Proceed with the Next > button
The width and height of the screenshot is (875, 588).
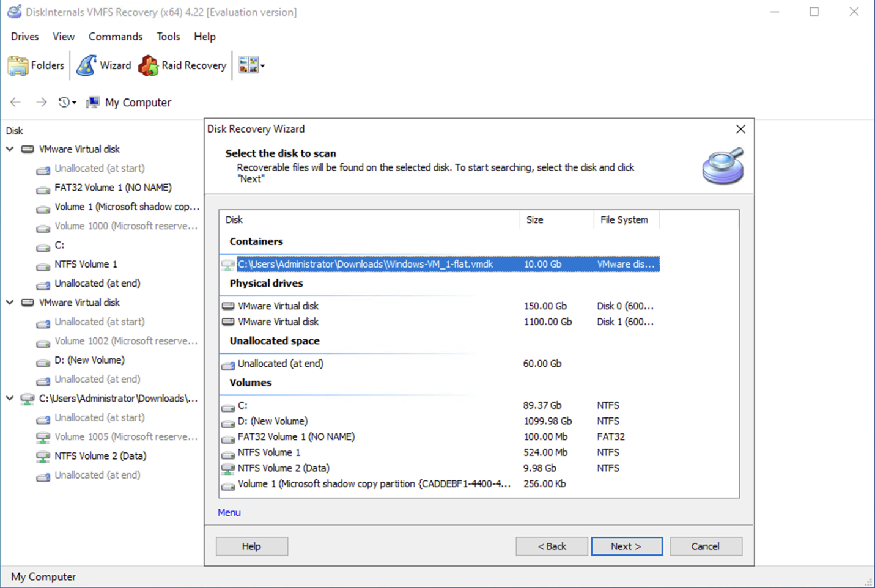[627, 546]
